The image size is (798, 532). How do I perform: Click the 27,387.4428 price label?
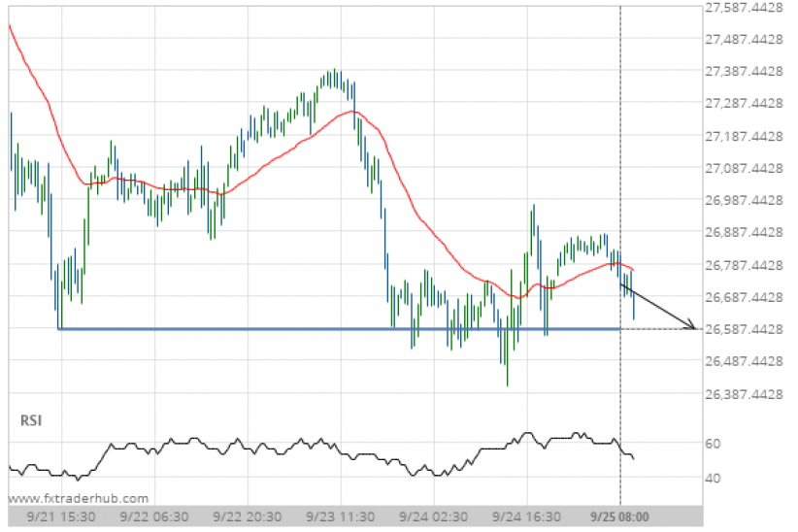pyautogui.click(x=744, y=71)
